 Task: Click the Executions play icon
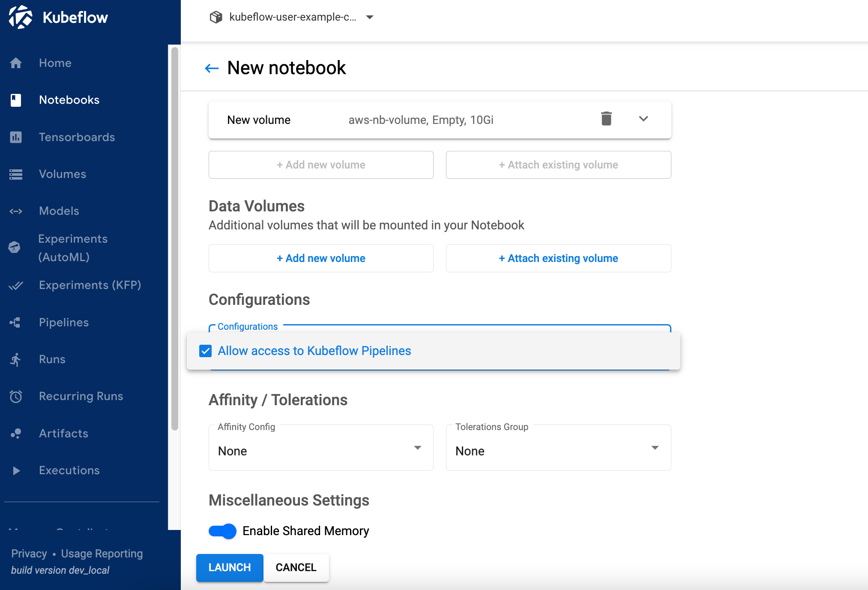pyautogui.click(x=16, y=470)
